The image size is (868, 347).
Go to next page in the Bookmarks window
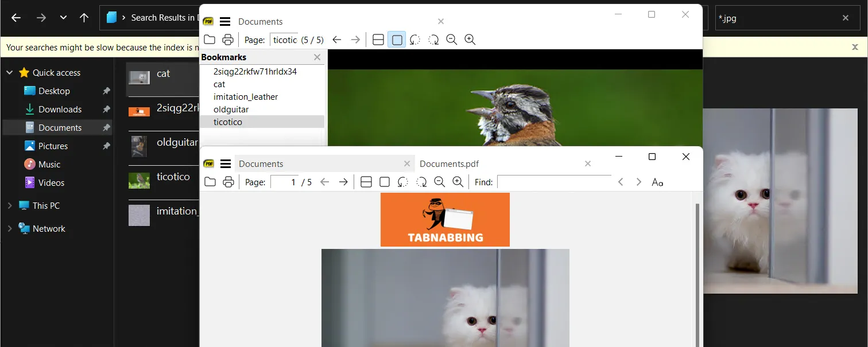point(355,40)
